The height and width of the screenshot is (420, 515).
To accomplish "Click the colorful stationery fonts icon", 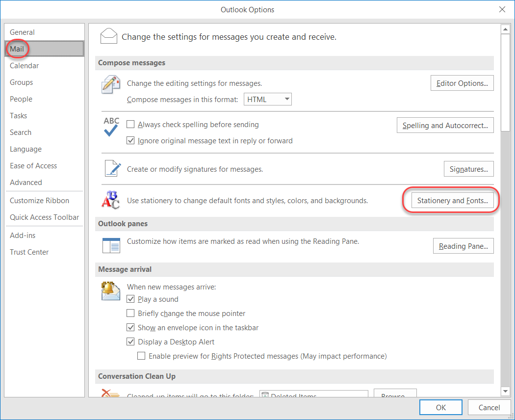I will pyautogui.click(x=110, y=200).
